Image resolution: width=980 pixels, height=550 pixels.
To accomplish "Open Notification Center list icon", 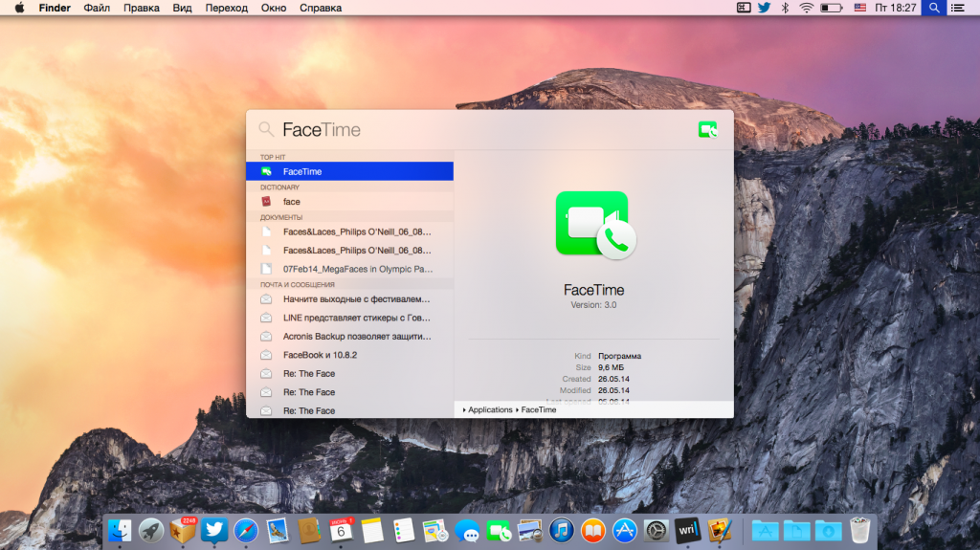I will pyautogui.click(x=957, y=8).
